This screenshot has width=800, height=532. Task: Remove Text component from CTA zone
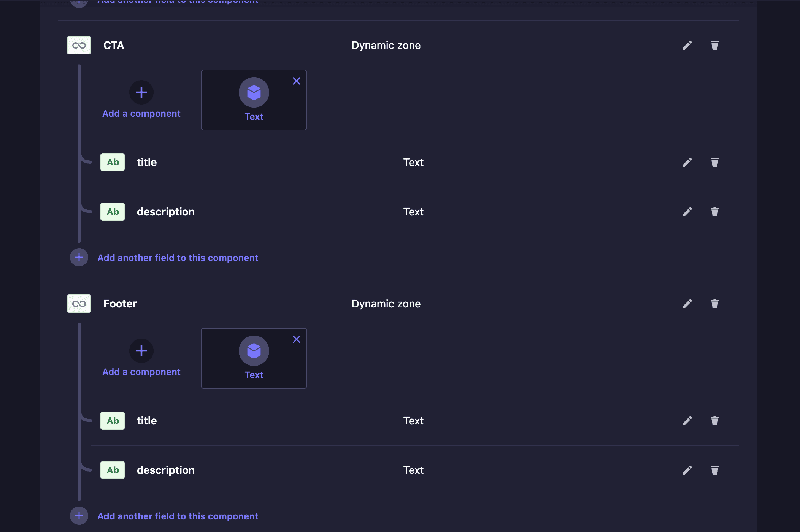[x=297, y=81]
